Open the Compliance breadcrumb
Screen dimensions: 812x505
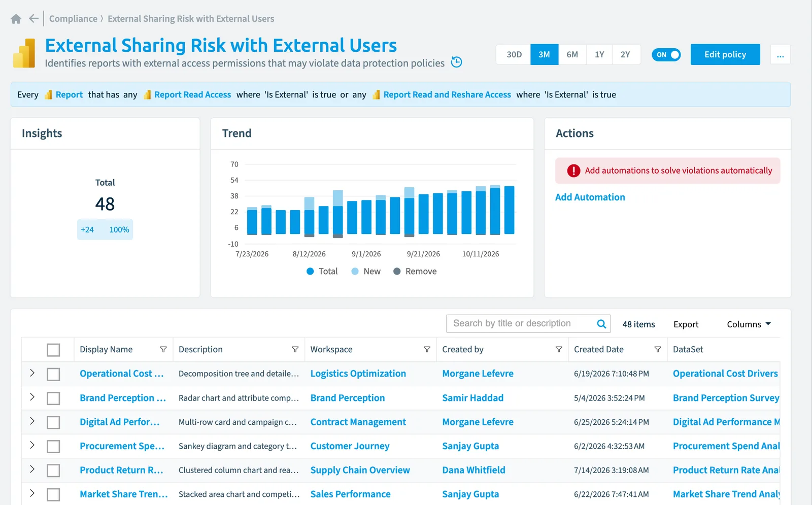point(73,19)
